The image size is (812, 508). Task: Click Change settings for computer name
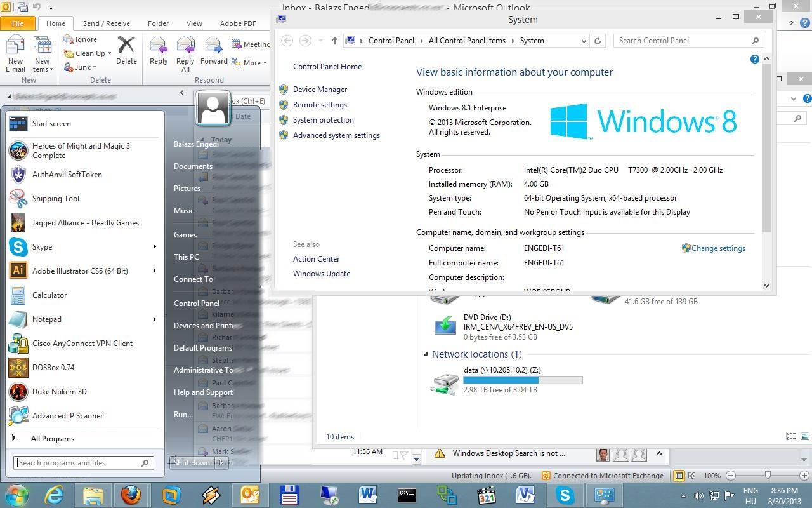pyautogui.click(x=718, y=248)
